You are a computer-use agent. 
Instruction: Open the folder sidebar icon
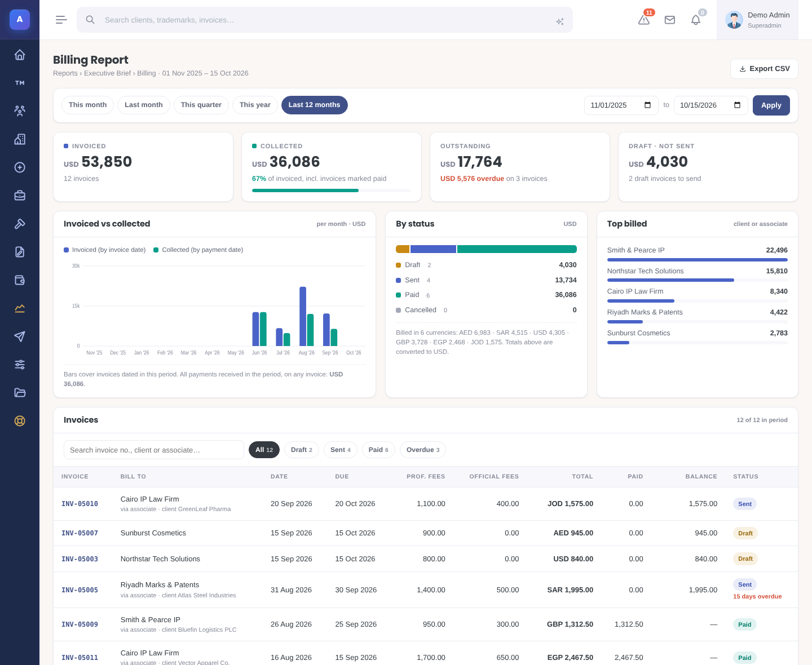20,393
